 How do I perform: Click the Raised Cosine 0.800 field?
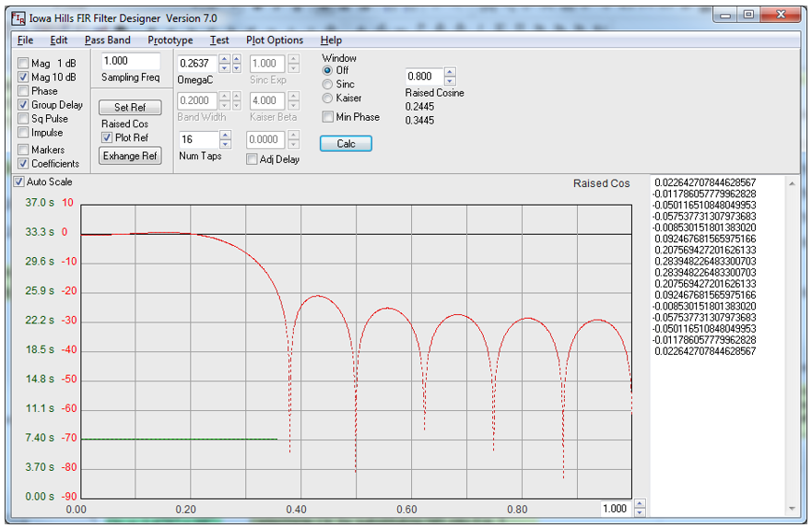(425, 76)
